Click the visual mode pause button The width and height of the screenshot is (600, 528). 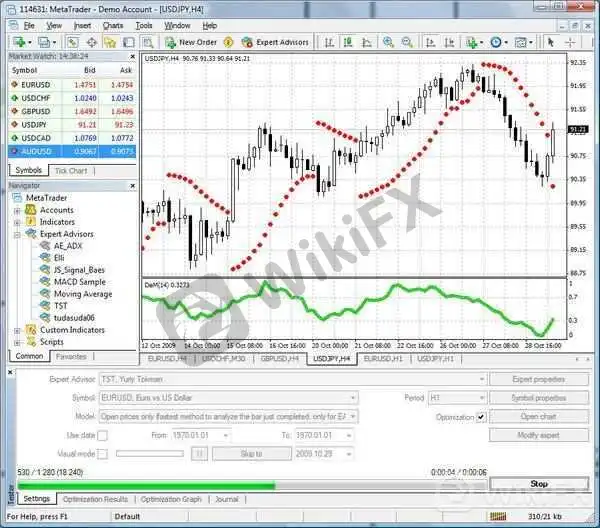199,454
